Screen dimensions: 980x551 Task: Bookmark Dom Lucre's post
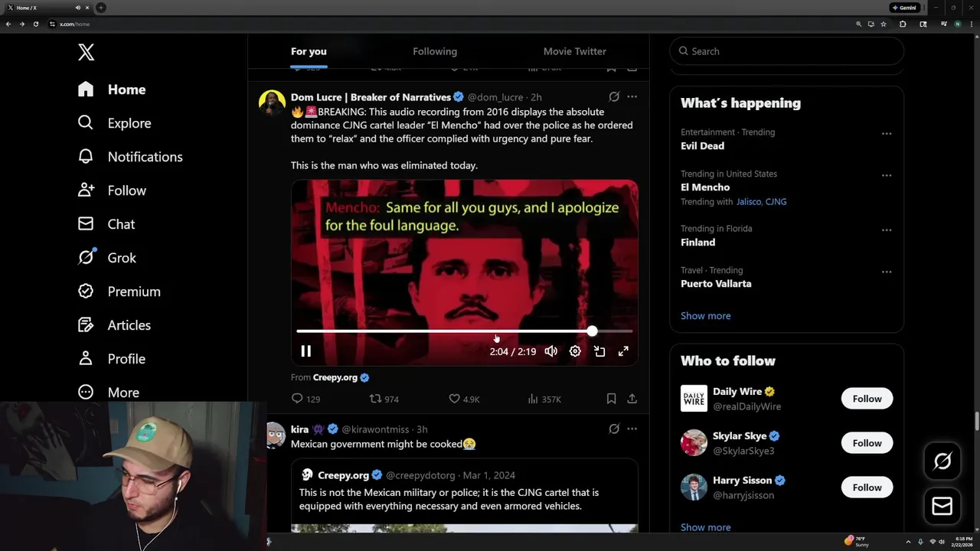pos(611,399)
